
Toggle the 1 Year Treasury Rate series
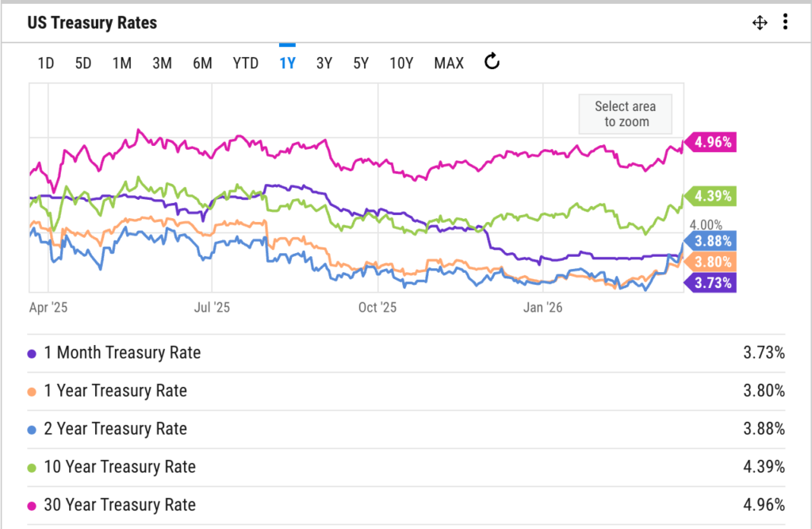click(x=115, y=391)
